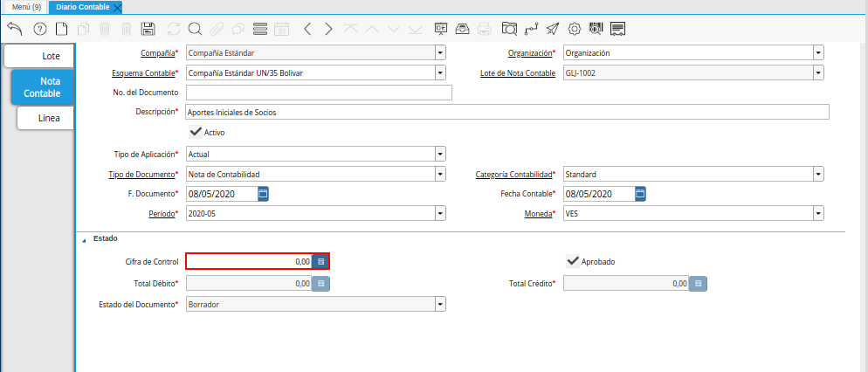Click the paper plane requests icon

[553, 29]
